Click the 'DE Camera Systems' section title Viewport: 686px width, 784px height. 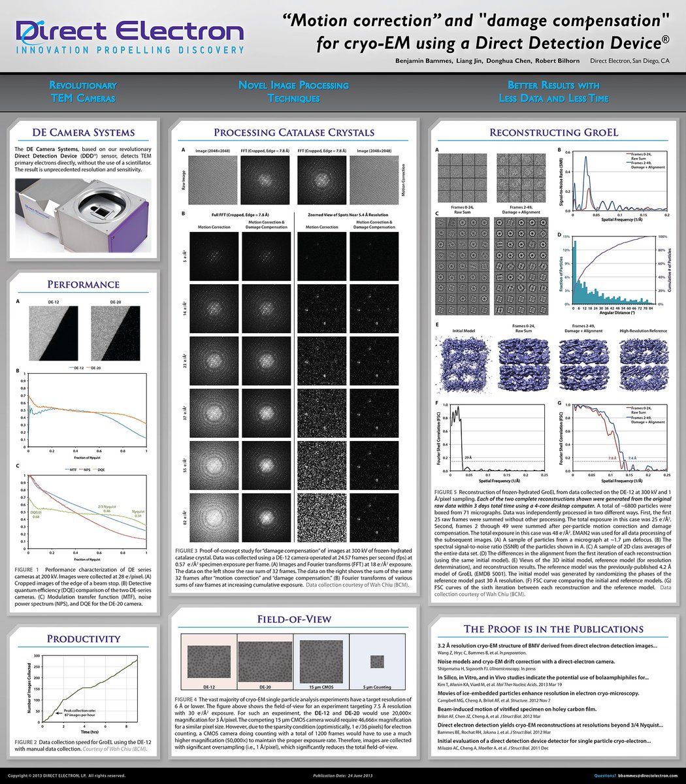83,133
